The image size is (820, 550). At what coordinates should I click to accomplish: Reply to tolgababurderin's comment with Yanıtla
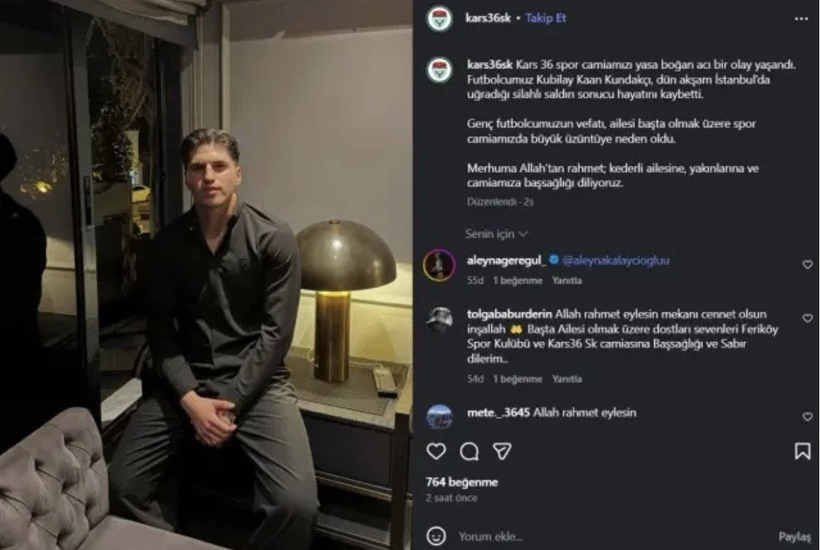pyautogui.click(x=567, y=379)
